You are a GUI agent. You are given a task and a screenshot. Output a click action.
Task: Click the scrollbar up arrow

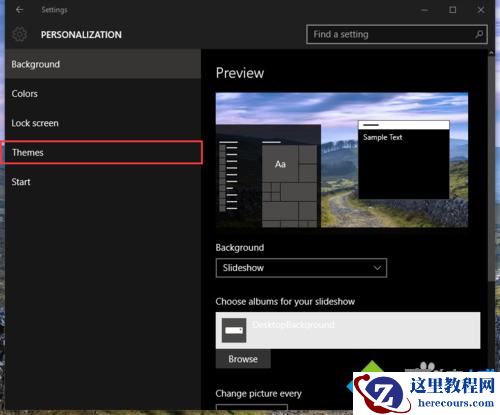pyautogui.click(x=491, y=53)
